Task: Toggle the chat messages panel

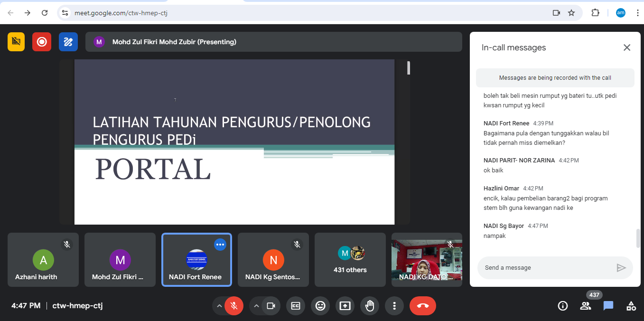Action: point(608,306)
